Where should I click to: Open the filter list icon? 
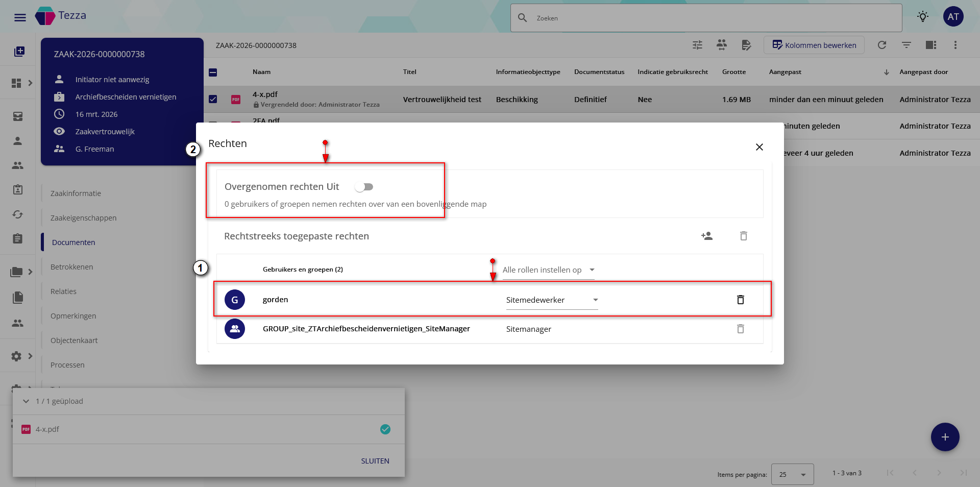coord(906,45)
